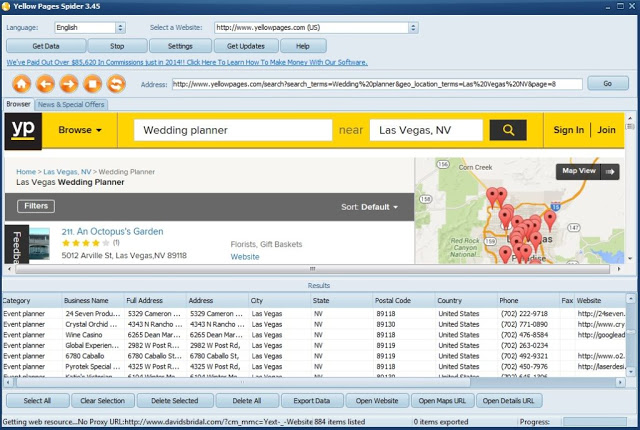
Task: Click the Las Vegas, NV location field
Action: pyautogui.click(x=426, y=130)
